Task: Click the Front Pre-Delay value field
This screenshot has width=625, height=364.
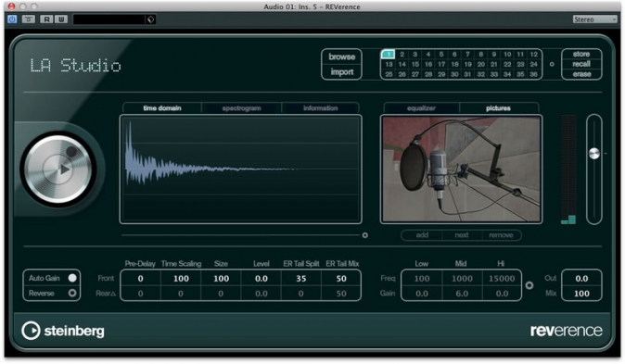Action: (x=140, y=279)
